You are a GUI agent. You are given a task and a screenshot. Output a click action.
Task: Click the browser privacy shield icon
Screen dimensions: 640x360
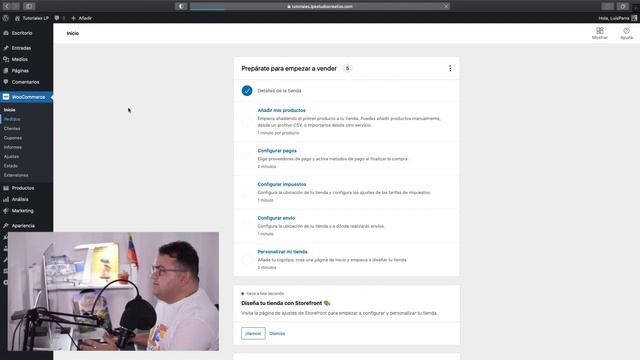click(x=181, y=6)
